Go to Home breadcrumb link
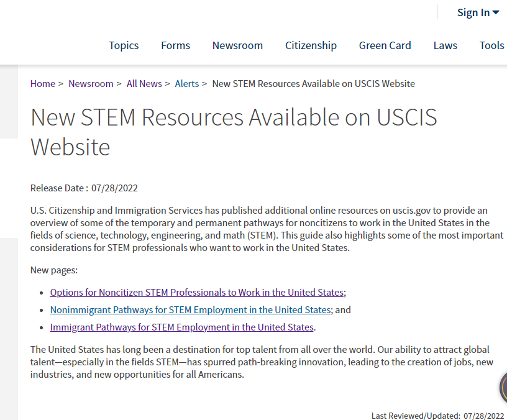Viewport: 507px width, 420px height. point(43,84)
